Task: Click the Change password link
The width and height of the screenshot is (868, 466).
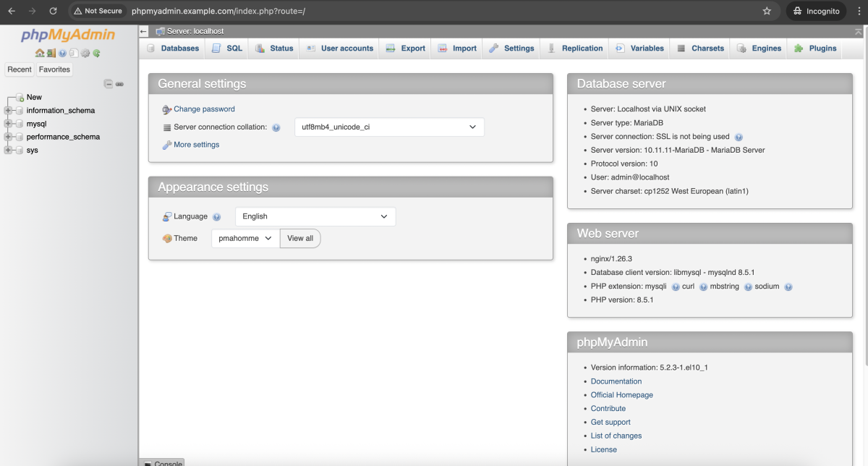Action: [204, 109]
